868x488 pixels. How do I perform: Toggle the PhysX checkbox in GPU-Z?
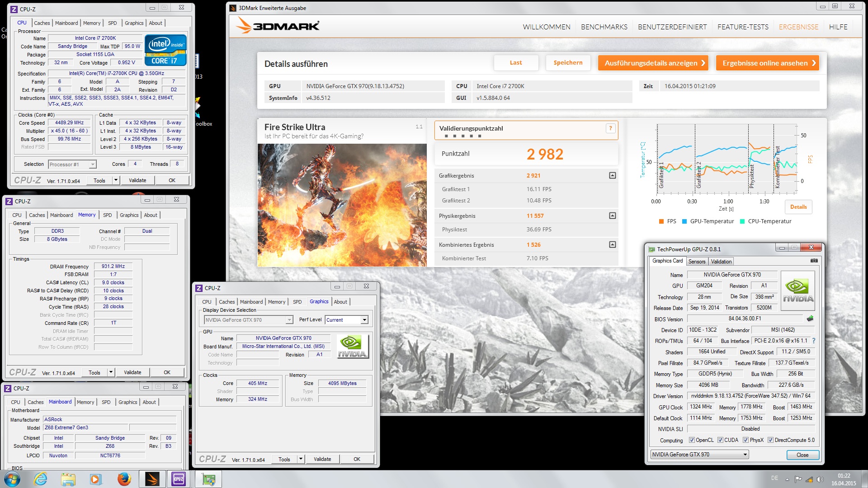tap(745, 440)
